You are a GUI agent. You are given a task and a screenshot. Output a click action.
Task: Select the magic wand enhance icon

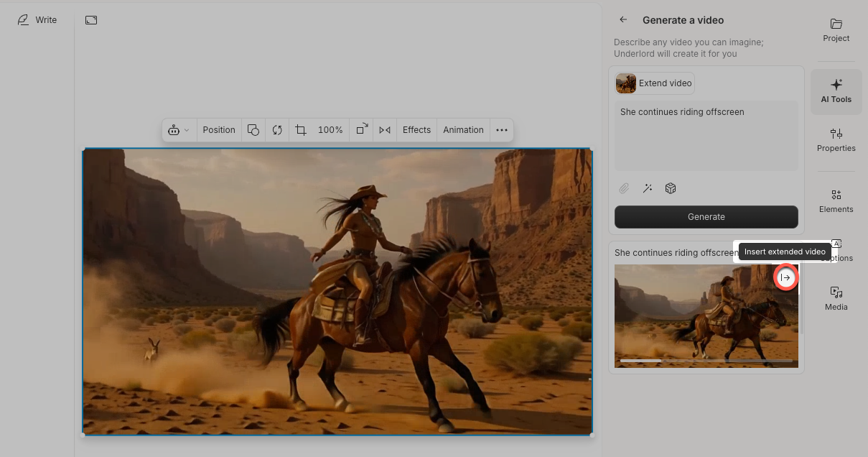648,188
